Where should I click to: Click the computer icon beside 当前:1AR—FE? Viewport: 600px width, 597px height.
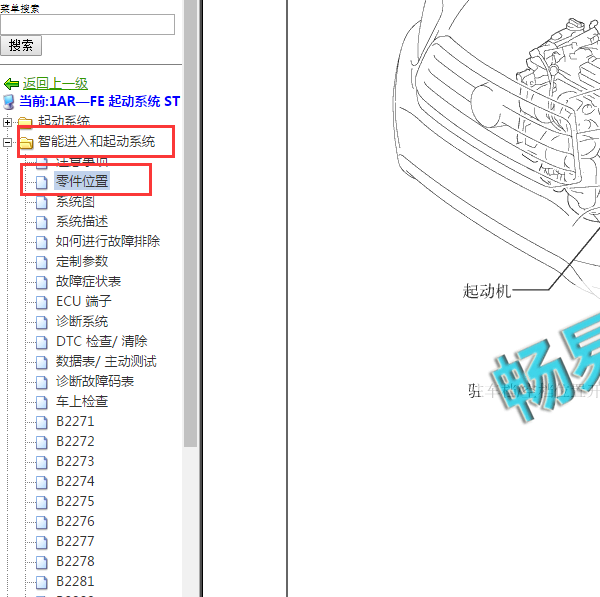pos(9,102)
